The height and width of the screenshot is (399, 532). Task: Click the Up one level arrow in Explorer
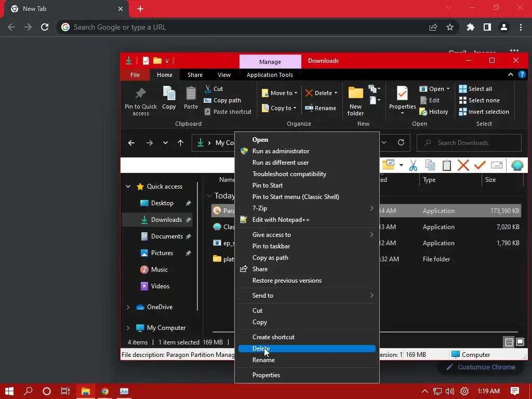pos(180,143)
